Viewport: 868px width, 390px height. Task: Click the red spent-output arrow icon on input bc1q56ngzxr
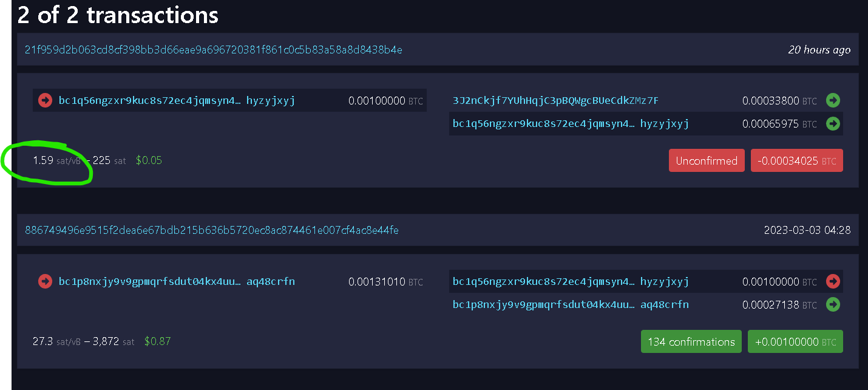point(45,100)
